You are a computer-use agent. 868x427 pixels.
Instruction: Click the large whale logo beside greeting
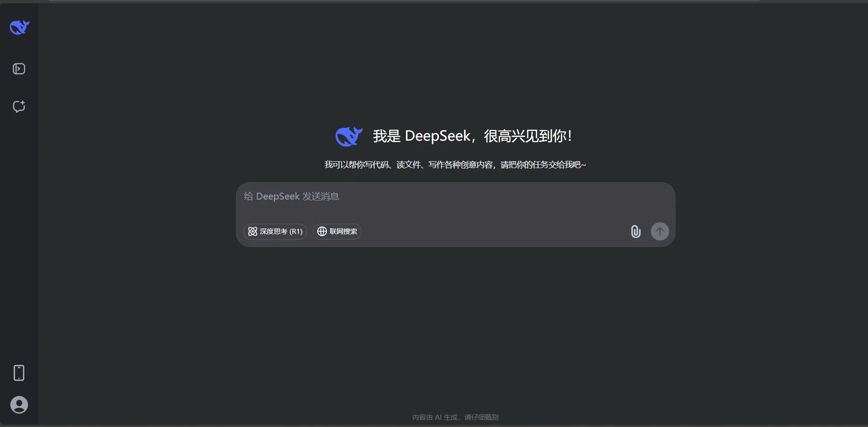click(x=349, y=136)
